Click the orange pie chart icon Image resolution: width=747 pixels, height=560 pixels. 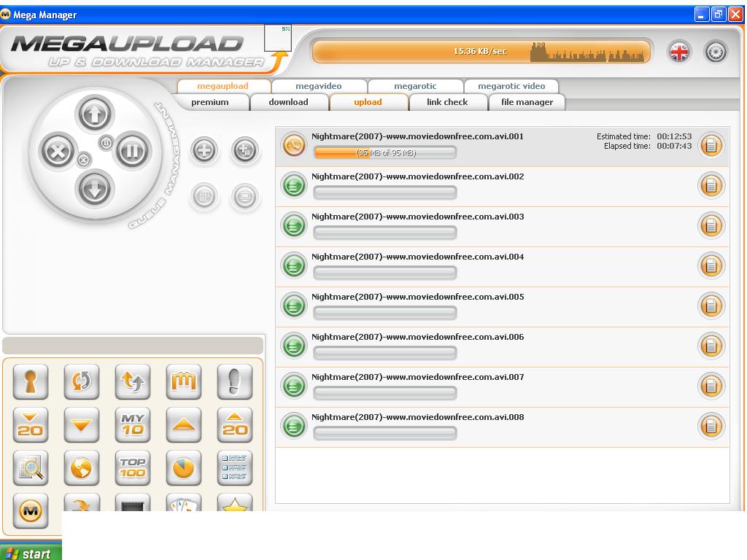[183, 468]
